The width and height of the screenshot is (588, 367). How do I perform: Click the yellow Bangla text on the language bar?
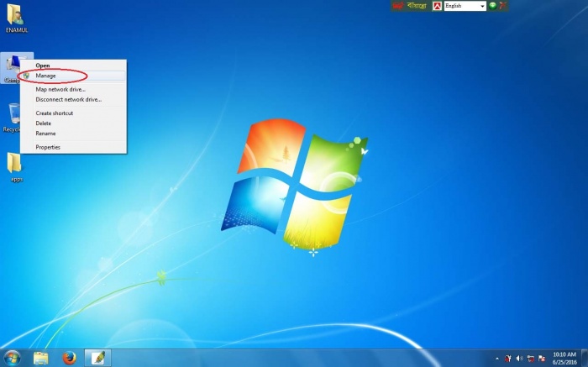point(417,6)
